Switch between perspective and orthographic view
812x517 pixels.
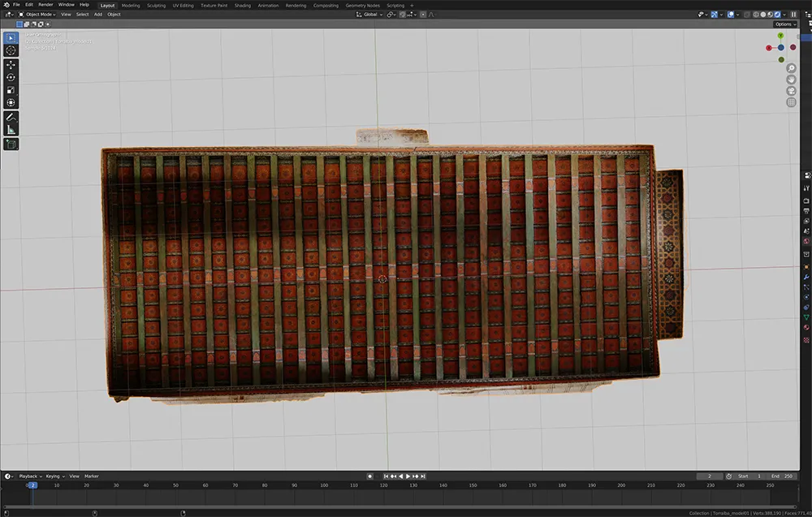791,102
